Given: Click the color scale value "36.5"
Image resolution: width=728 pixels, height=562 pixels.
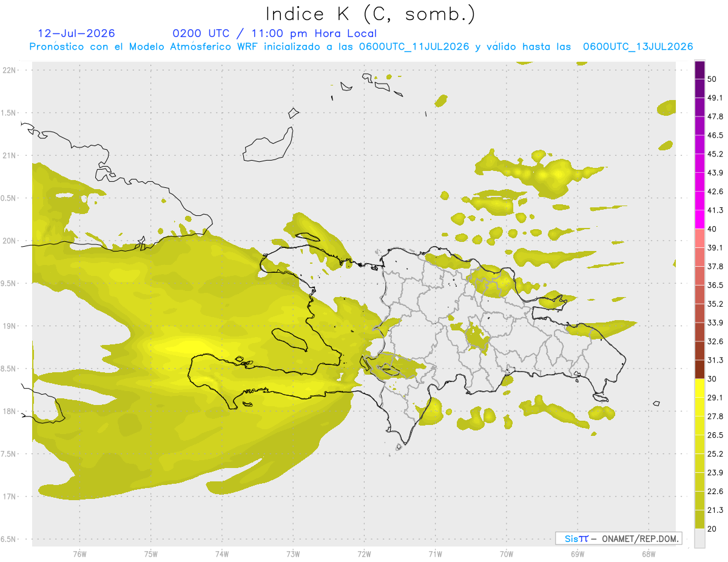Looking at the screenshot, I should (715, 285).
